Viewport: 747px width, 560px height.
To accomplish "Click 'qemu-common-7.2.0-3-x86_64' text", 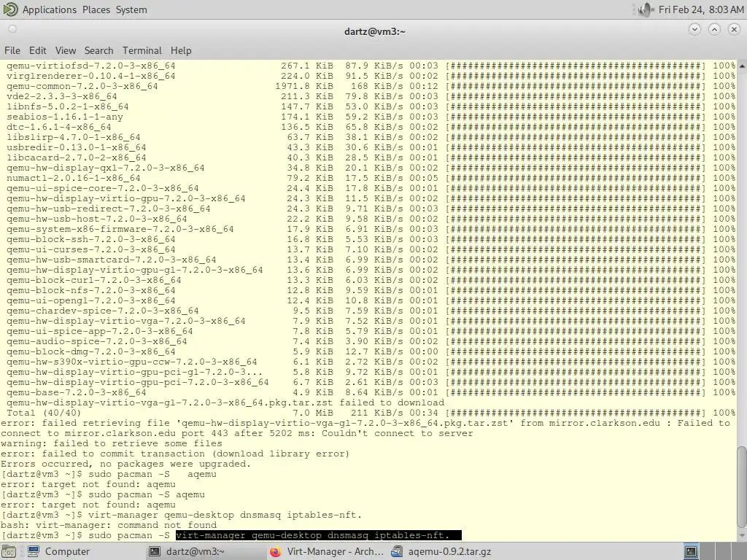I will pyautogui.click(x=82, y=86).
